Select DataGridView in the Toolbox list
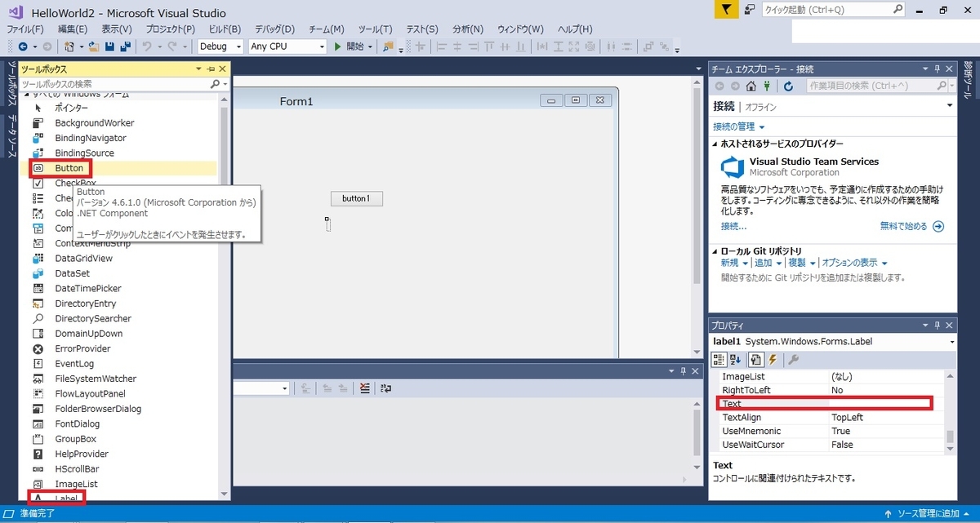 (x=83, y=258)
